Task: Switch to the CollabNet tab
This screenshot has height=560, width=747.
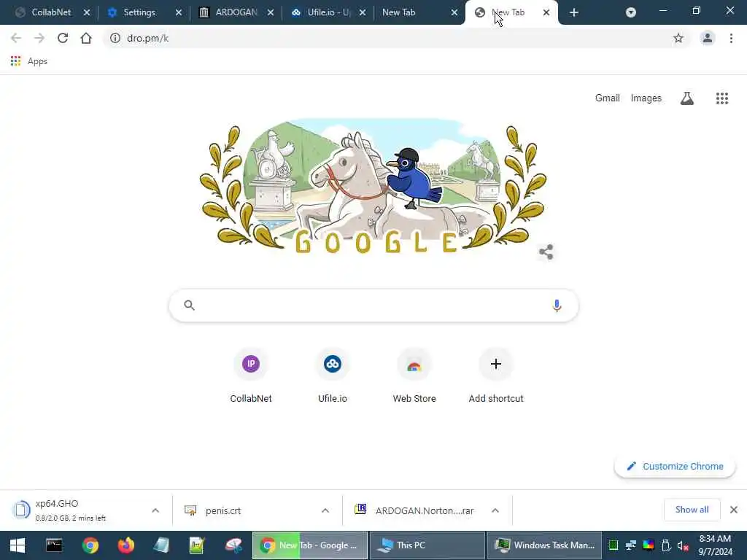Action: pos(50,12)
